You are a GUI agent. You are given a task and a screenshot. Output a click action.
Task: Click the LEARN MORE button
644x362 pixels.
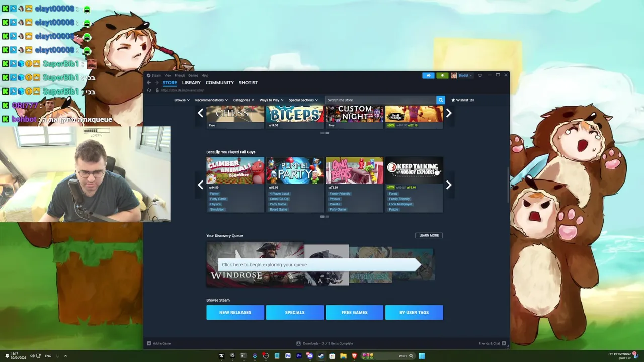(429, 235)
